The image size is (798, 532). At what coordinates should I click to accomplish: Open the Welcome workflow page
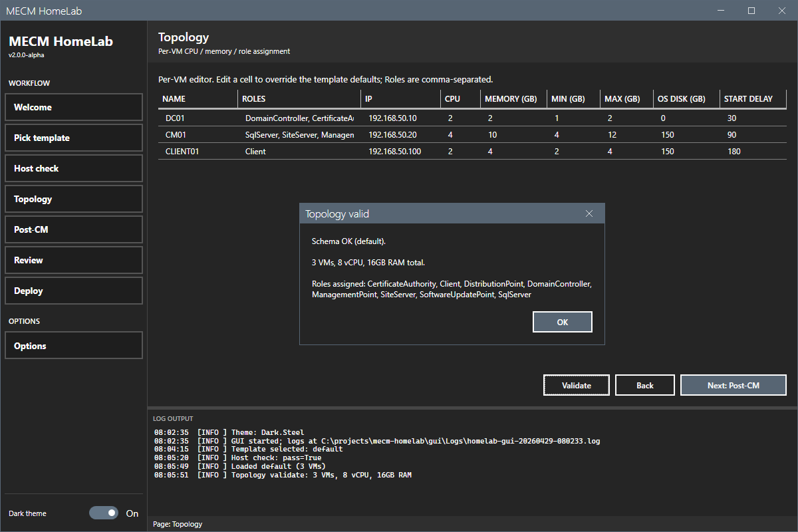pos(74,107)
